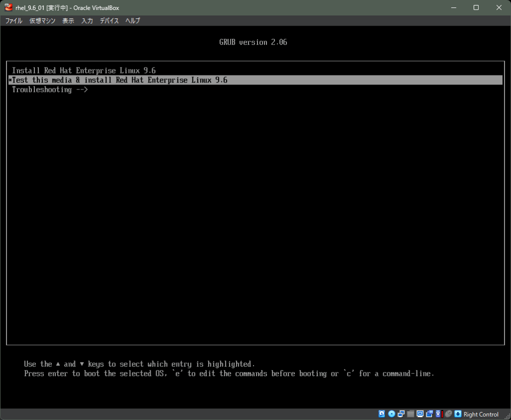Select Test this media & install entry

pyautogui.click(x=255, y=80)
